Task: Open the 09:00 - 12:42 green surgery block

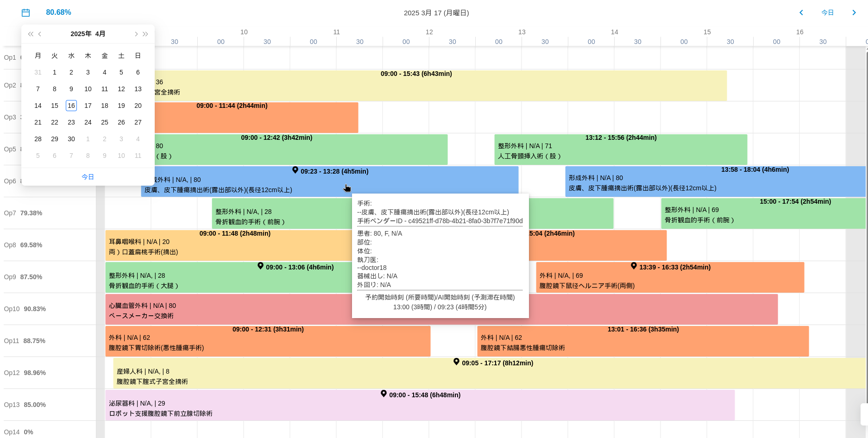Action: tap(301, 150)
